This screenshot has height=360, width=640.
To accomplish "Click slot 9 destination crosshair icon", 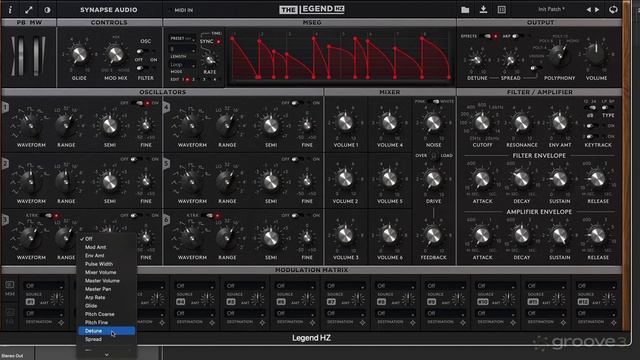I will point(463,322).
